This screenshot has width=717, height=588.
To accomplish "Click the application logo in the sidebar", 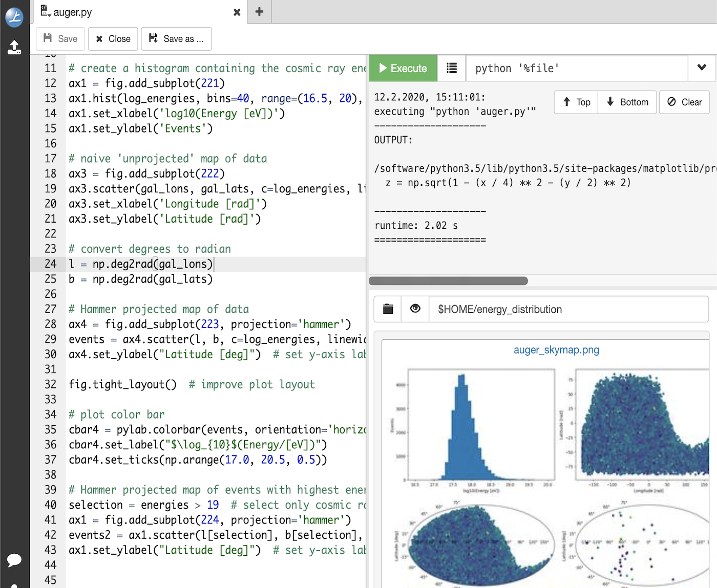I will pyautogui.click(x=14, y=17).
